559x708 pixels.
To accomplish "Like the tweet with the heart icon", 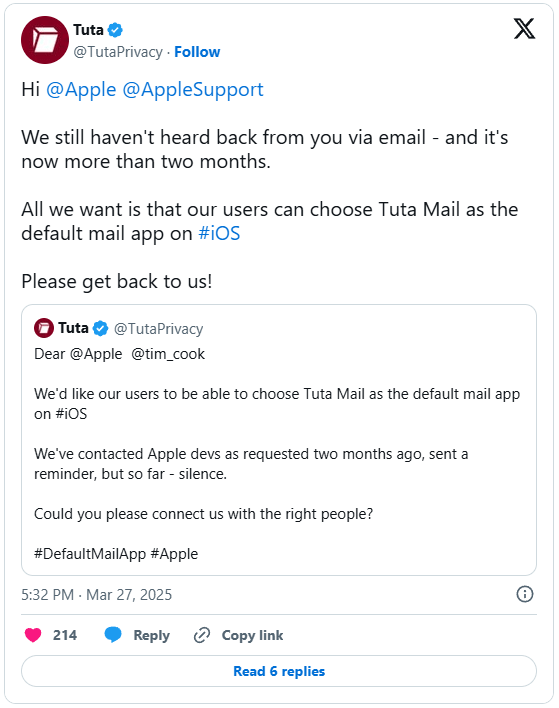I will (33, 635).
